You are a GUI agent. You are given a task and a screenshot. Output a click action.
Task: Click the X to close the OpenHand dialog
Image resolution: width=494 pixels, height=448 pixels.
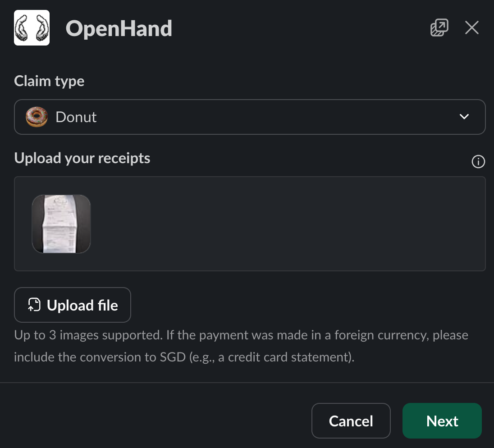(x=471, y=27)
